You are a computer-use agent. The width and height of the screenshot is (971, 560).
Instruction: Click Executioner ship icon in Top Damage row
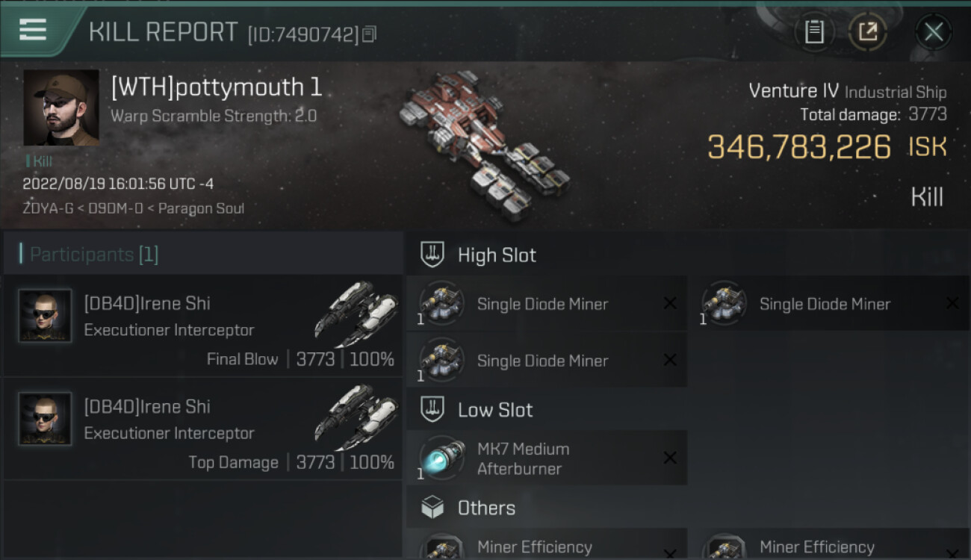pos(355,417)
